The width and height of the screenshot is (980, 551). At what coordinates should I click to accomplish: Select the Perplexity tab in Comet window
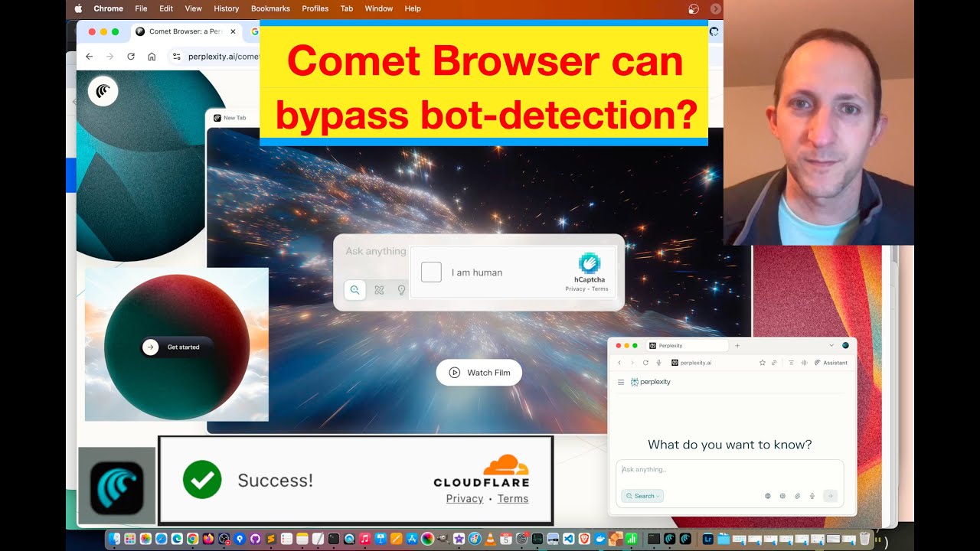click(687, 346)
